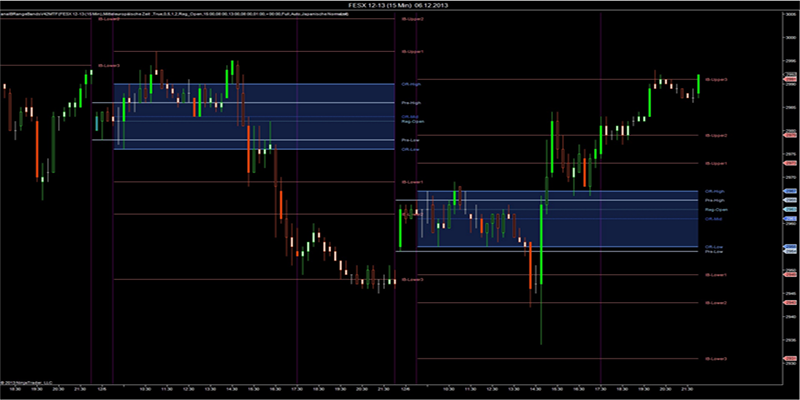Click the IB-Lower2 label at right edge
Image resolution: width=800 pixels, height=400 pixels.
pyautogui.click(x=716, y=303)
